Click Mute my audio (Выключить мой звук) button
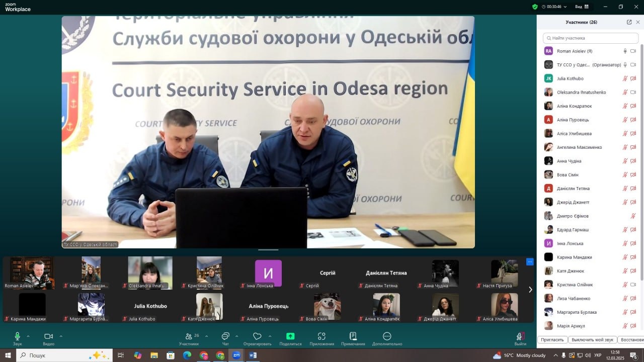This screenshot has width=644, height=362. click(592, 340)
